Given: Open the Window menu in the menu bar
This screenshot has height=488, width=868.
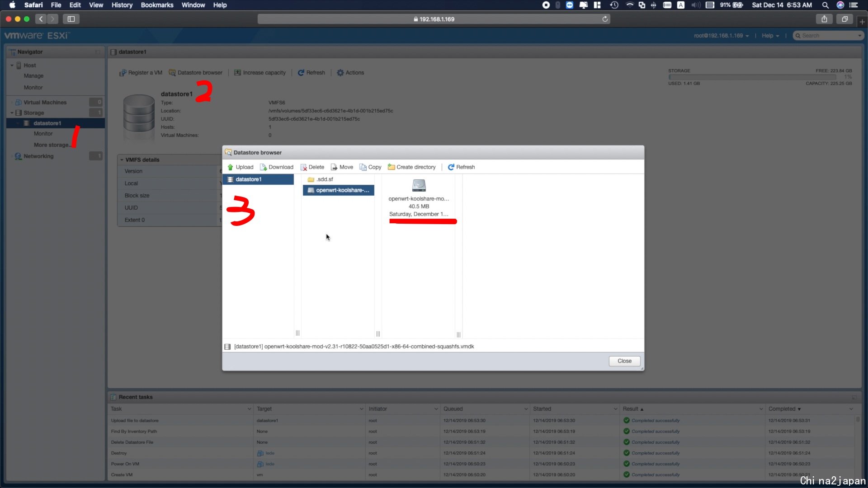Looking at the screenshot, I should (x=193, y=5).
